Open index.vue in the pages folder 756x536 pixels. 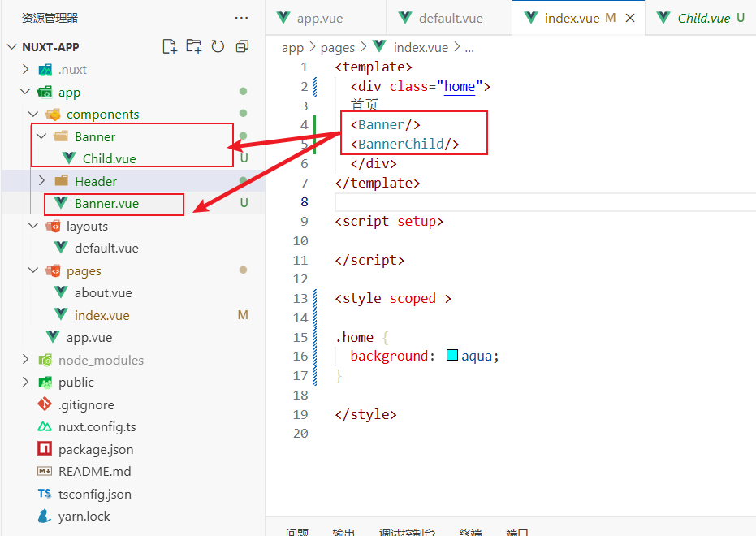coord(102,315)
